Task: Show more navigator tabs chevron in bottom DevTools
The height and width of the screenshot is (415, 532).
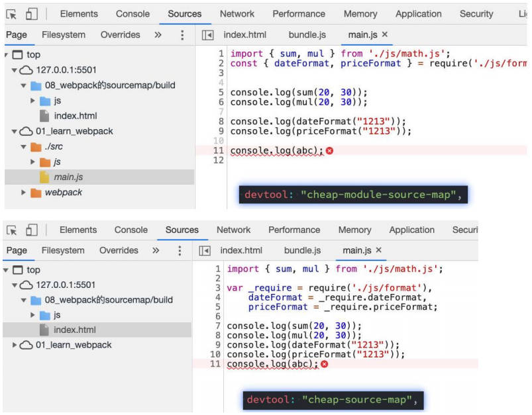Action: [x=156, y=250]
